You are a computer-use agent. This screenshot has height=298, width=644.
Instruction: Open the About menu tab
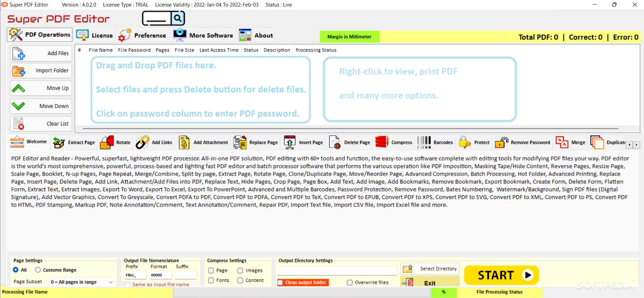pyautogui.click(x=256, y=35)
